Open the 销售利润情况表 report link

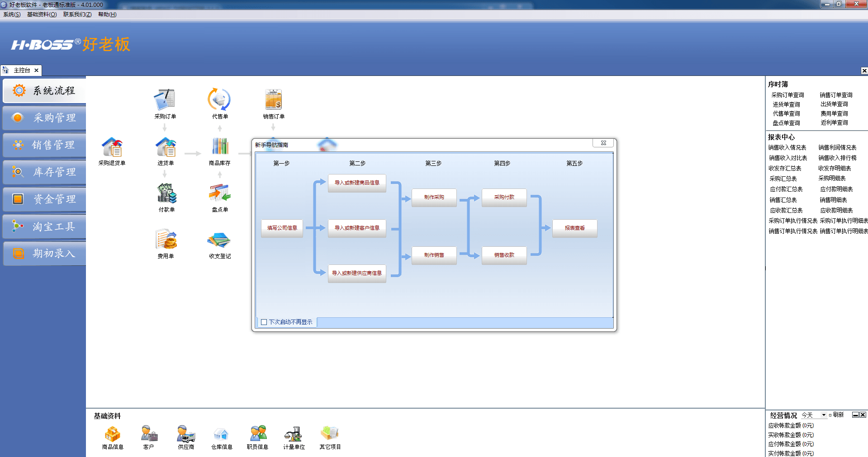pos(837,148)
